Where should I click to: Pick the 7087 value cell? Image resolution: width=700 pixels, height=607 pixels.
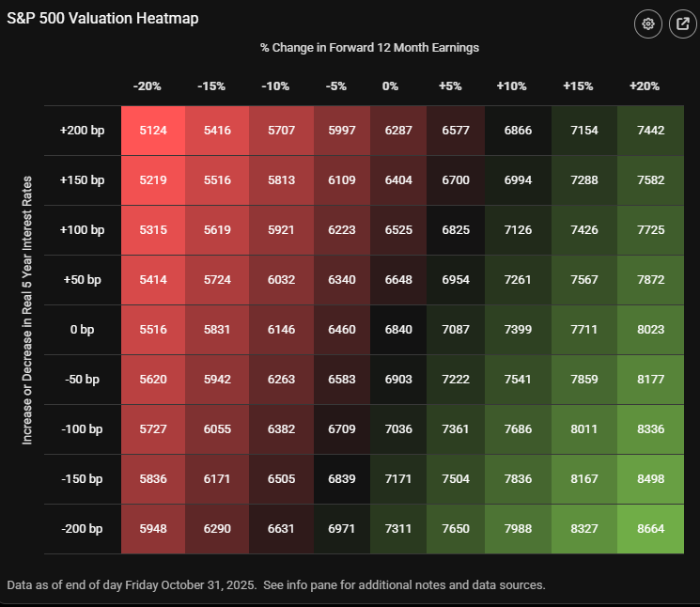point(456,330)
